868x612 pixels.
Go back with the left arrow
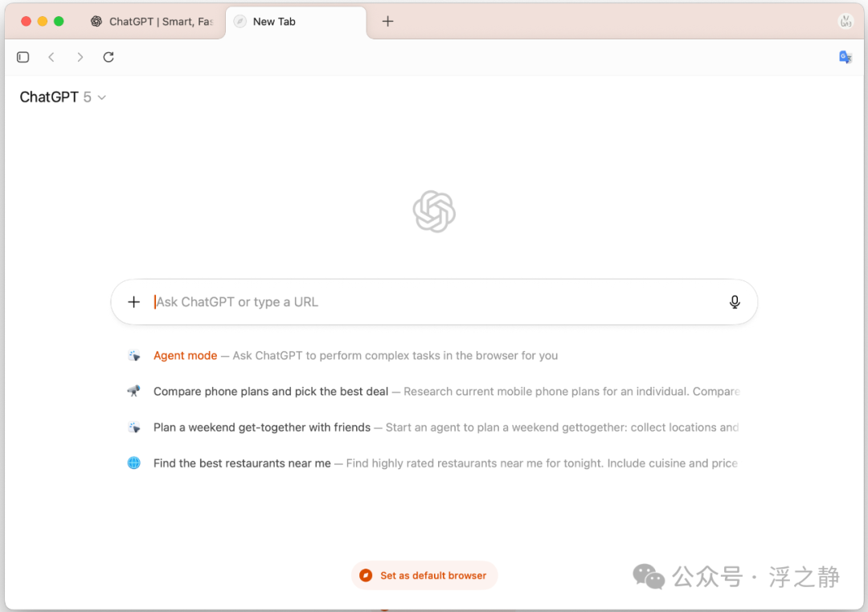click(51, 57)
